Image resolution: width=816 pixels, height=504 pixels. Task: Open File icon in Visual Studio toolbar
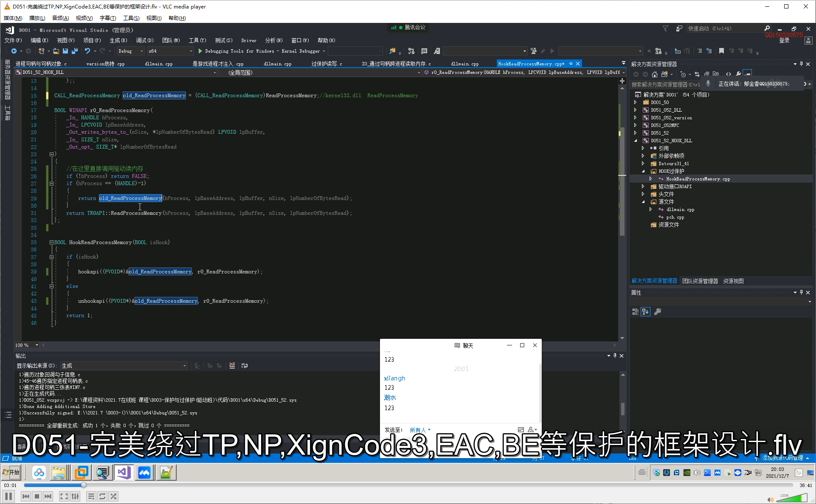[x=56, y=51]
